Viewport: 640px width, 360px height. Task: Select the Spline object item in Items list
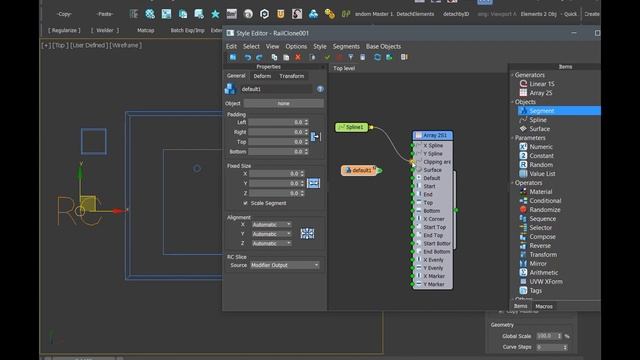tap(533, 120)
